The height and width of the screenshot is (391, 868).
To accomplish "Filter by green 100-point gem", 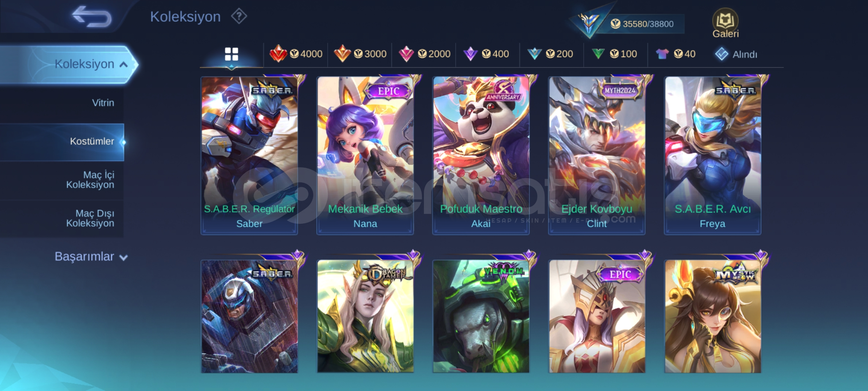I will (614, 54).
